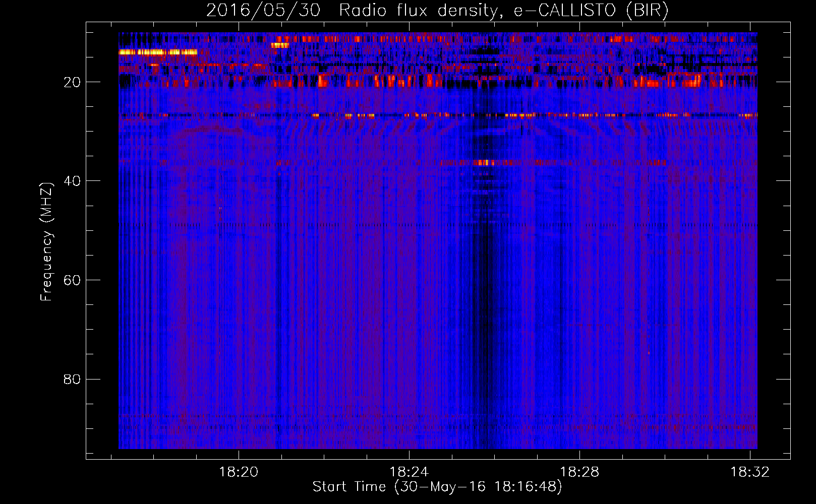This screenshot has height=504, width=816.
Task: Click the 18:32 time tick label
Action: (x=750, y=472)
